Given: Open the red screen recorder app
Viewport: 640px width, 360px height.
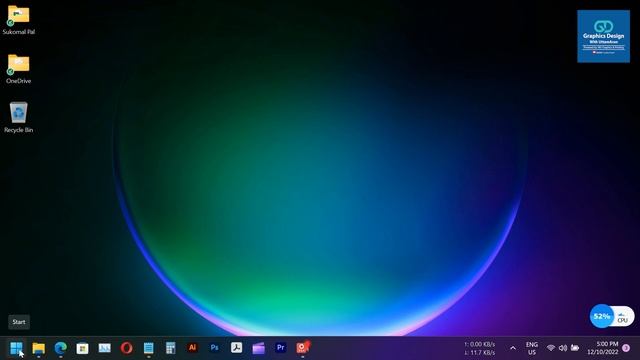Looking at the screenshot, I should 303,348.
